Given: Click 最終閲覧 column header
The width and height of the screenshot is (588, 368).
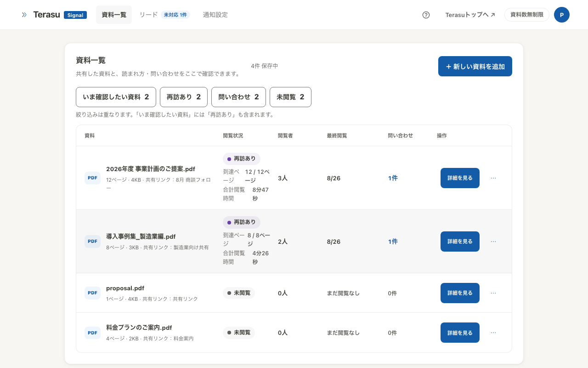Looking at the screenshot, I should coord(337,136).
